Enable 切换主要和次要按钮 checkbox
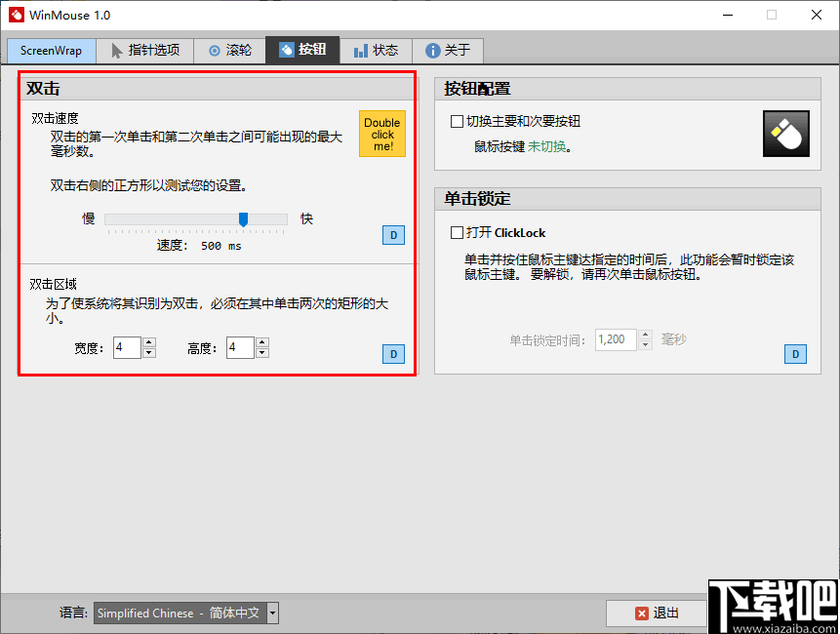This screenshot has height=634, width=840. (456, 120)
